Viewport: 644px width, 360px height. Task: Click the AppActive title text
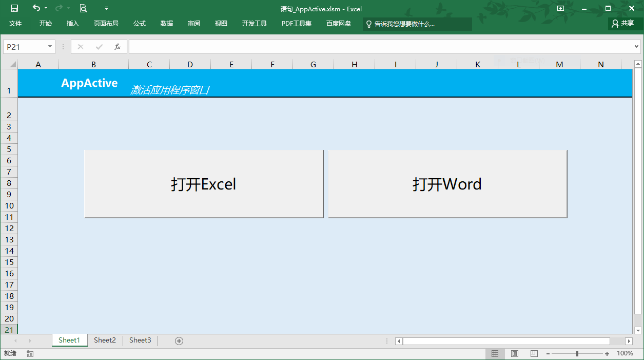click(89, 83)
